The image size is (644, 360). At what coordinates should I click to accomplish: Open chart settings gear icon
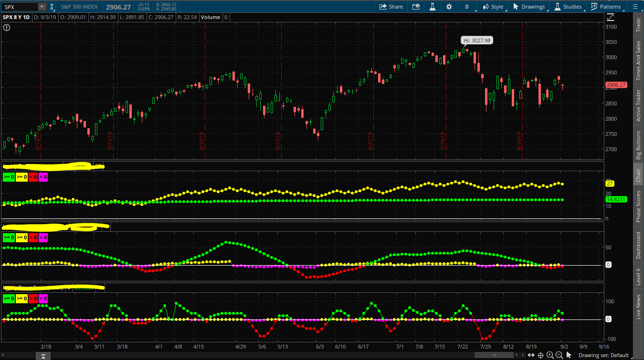click(449, 7)
